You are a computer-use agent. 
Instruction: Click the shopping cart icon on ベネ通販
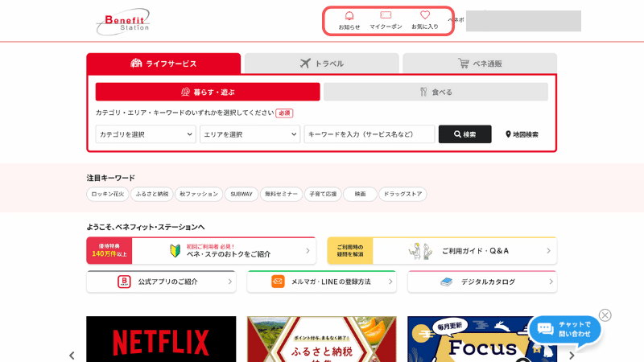click(464, 64)
